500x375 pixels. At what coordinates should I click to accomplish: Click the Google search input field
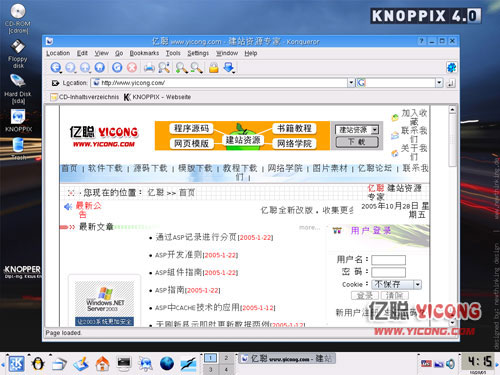tap(396, 83)
